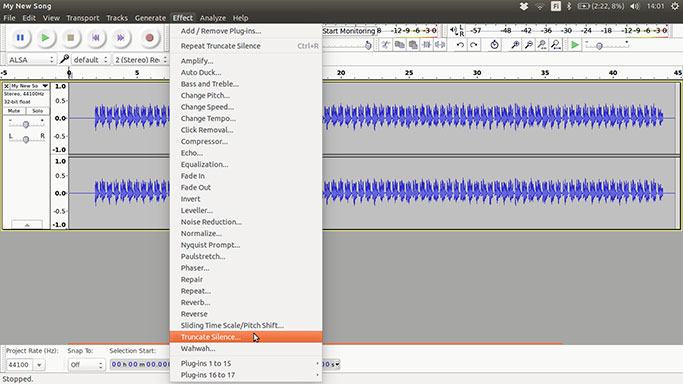Click the Redo arrow icon

tap(473, 45)
